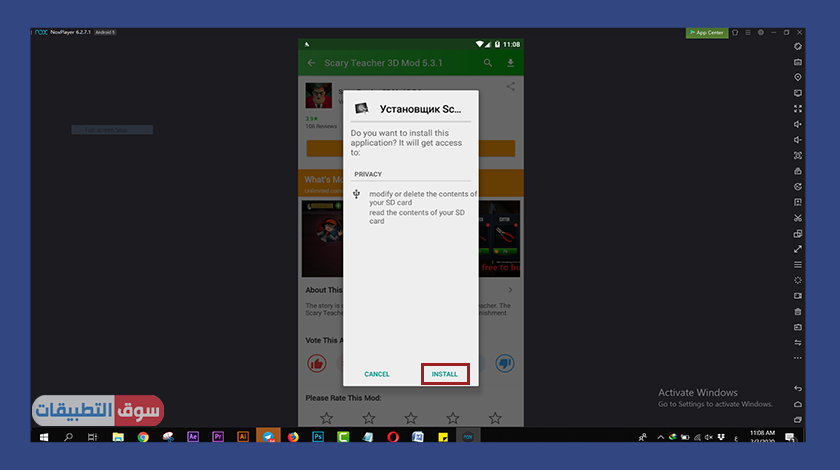This screenshot has width=840, height=470.
Task: Rate the mod with the third star
Action: [411, 418]
